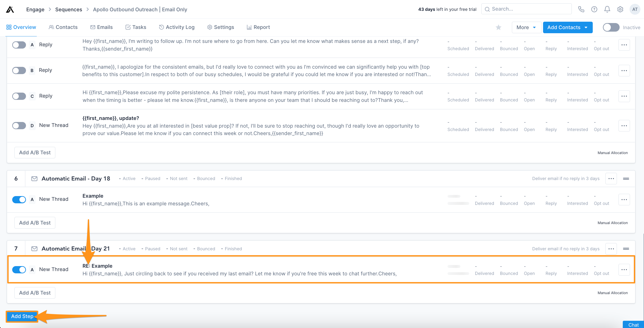Open the Report tab
Screen dimensions: 644x328
point(258,27)
